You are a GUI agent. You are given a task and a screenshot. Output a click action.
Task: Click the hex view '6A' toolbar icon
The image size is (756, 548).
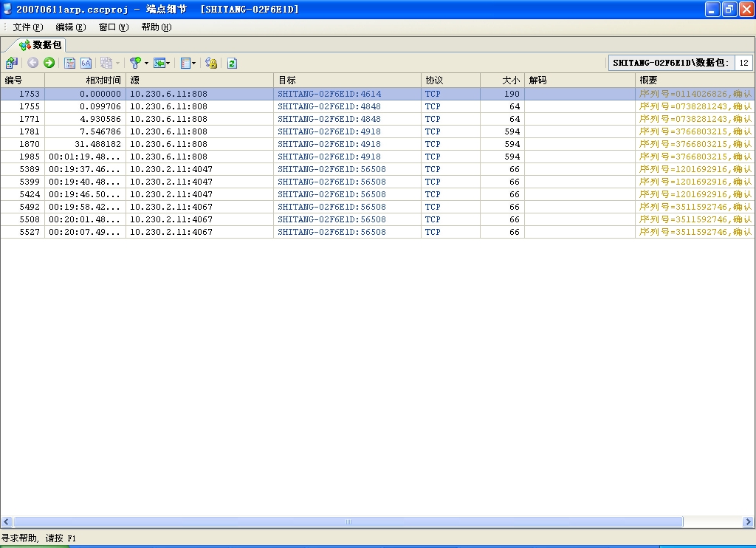86,64
